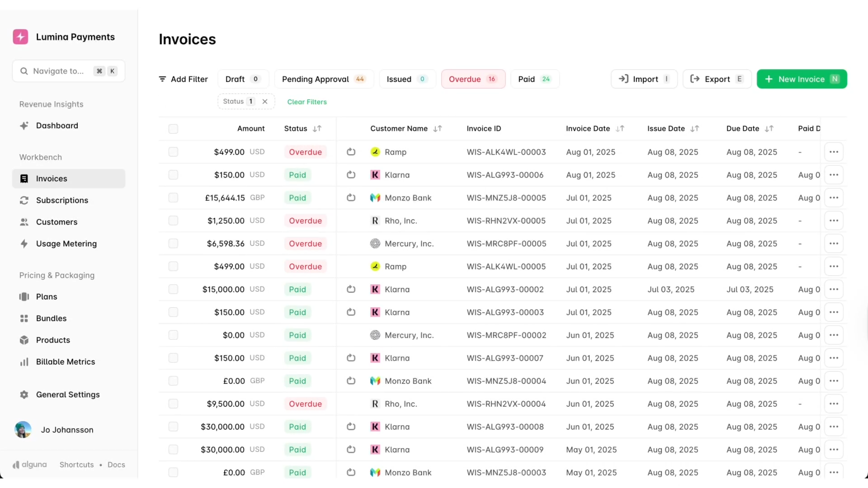Screen dimensions: 868x488
Task: Open the row actions menu for WIS-ALK4WL-00003
Action: [834, 152]
